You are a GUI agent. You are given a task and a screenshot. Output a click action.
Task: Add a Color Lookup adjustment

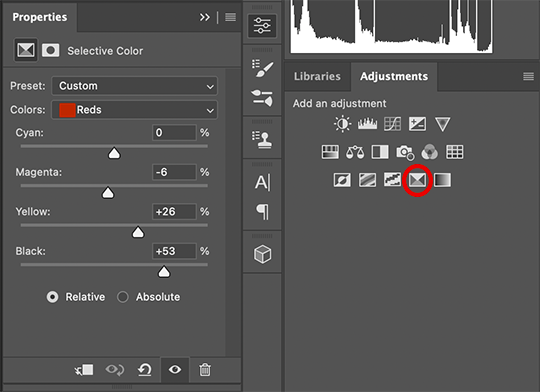click(455, 152)
